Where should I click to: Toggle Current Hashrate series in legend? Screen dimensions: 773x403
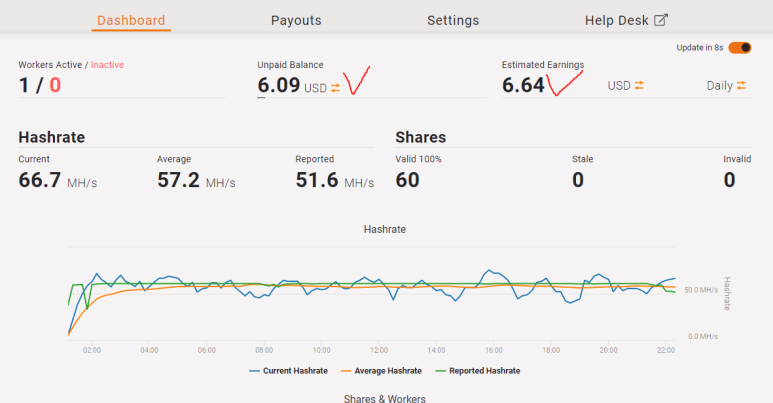tap(288, 371)
